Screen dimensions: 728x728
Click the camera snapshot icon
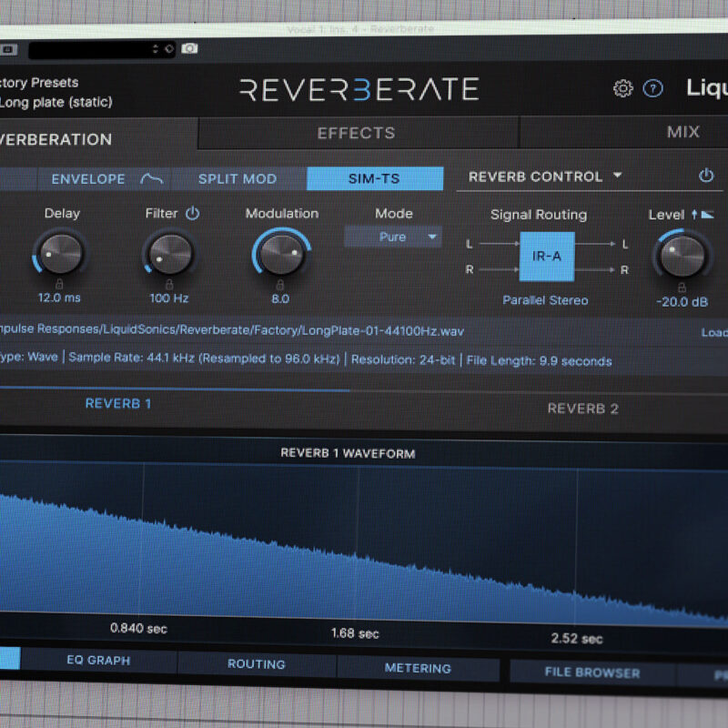[189, 48]
